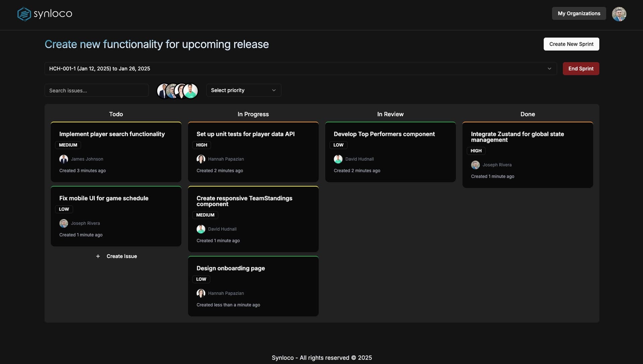Click Hannah Papazian's avatar on unit tests card
643x364 pixels.
click(201, 159)
